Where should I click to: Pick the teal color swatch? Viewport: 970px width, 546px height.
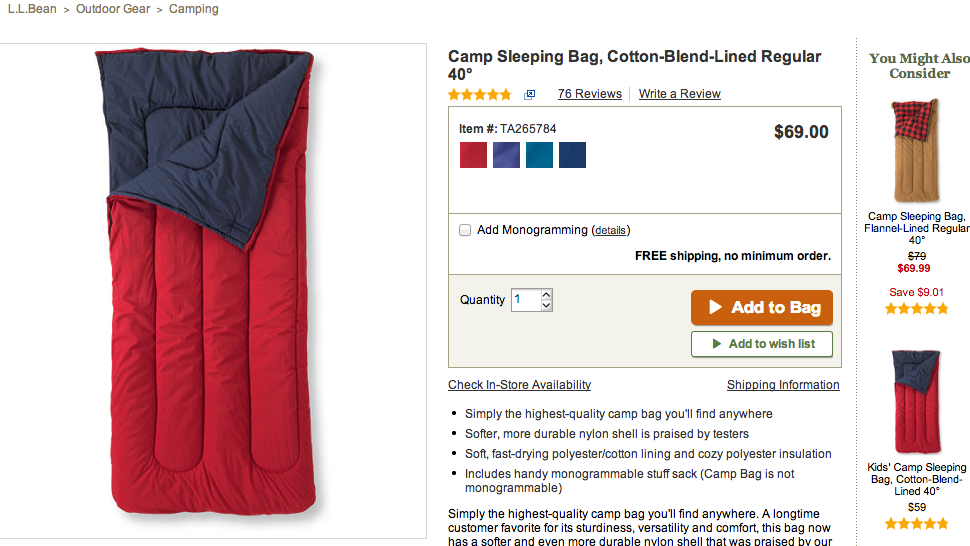coord(539,155)
